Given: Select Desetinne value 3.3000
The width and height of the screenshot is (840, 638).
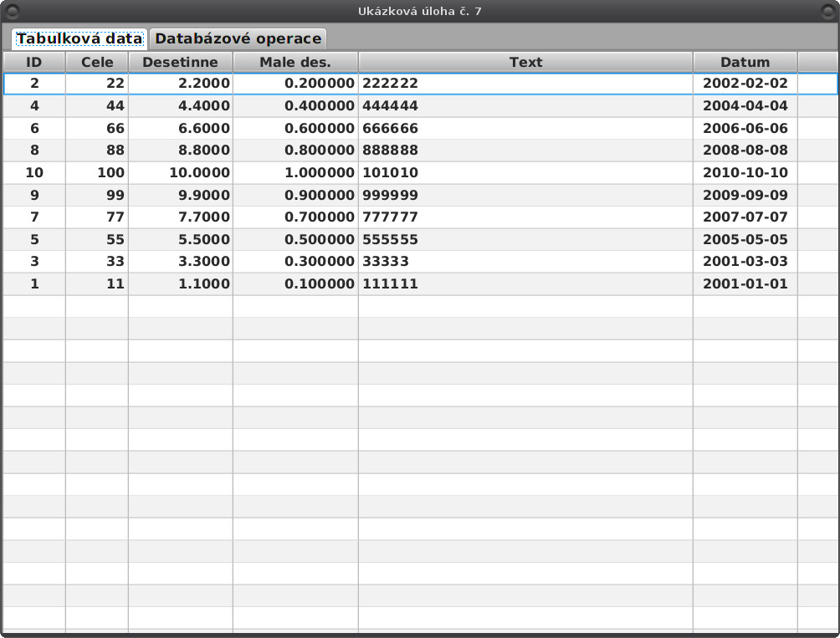Looking at the screenshot, I should click(x=181, y=262).
